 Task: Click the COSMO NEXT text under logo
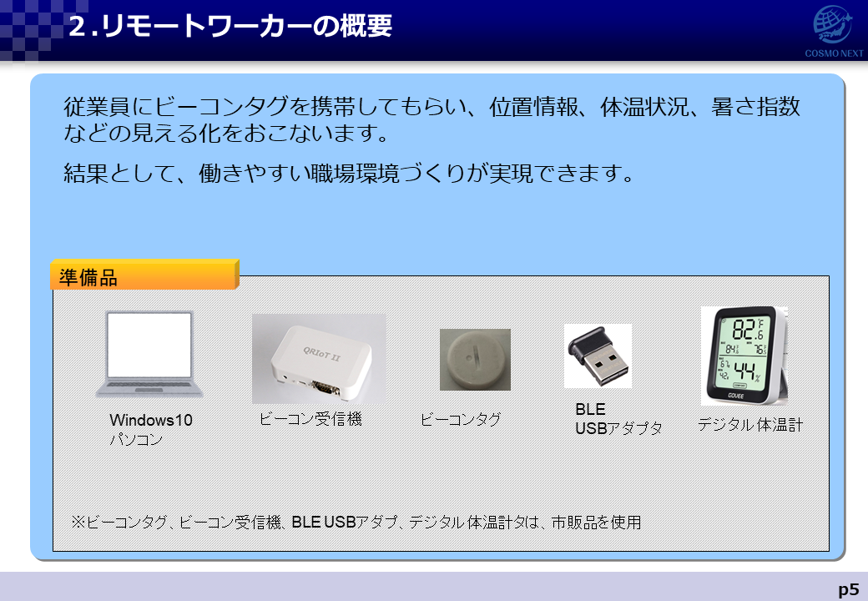click(x=834, y=53)
